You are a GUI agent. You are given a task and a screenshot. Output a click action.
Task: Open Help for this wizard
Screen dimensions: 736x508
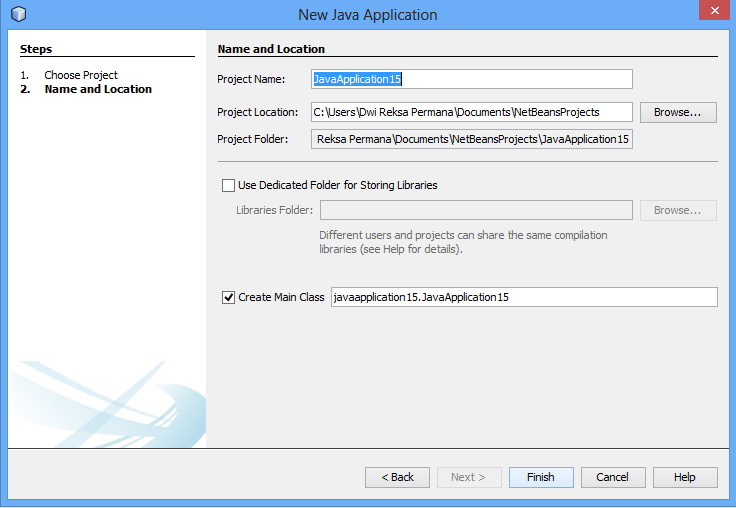click(685, 477)
